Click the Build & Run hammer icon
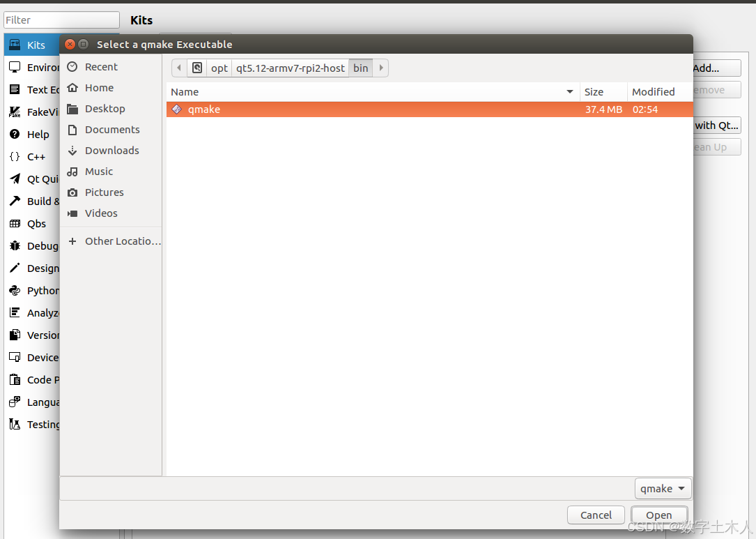The height and width of the screenshot is (539, 756). tap(15, 201)
